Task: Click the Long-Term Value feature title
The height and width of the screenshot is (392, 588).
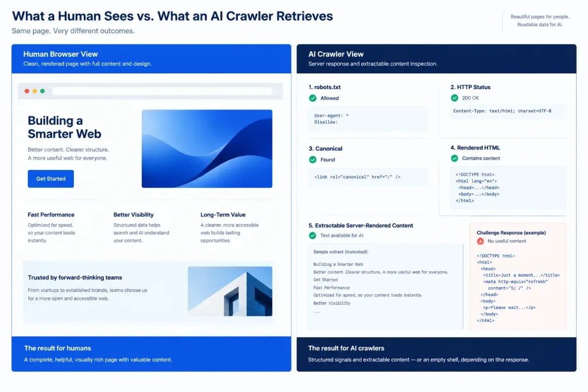Action: [x=223, y=215]
